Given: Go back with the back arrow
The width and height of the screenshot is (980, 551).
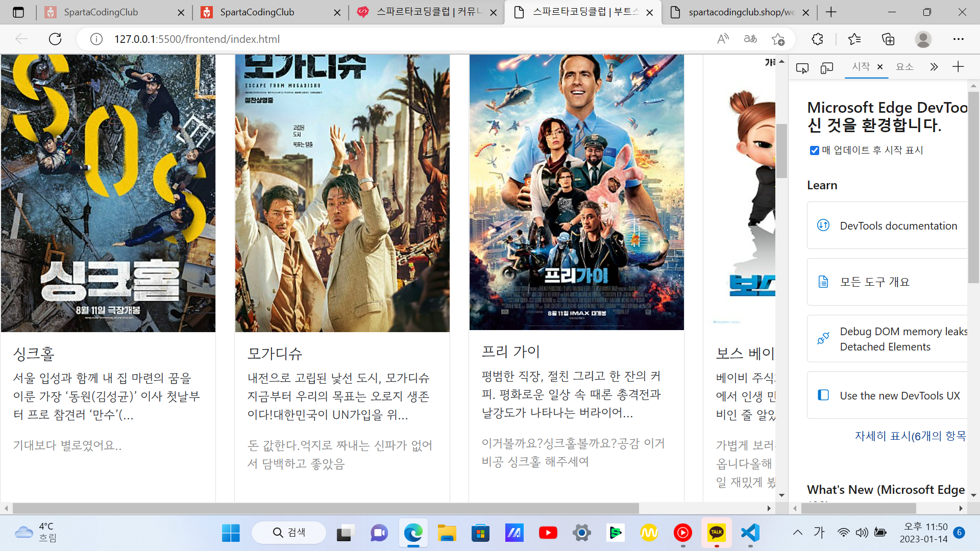Looking at the screenshot, I should point(21,39).
